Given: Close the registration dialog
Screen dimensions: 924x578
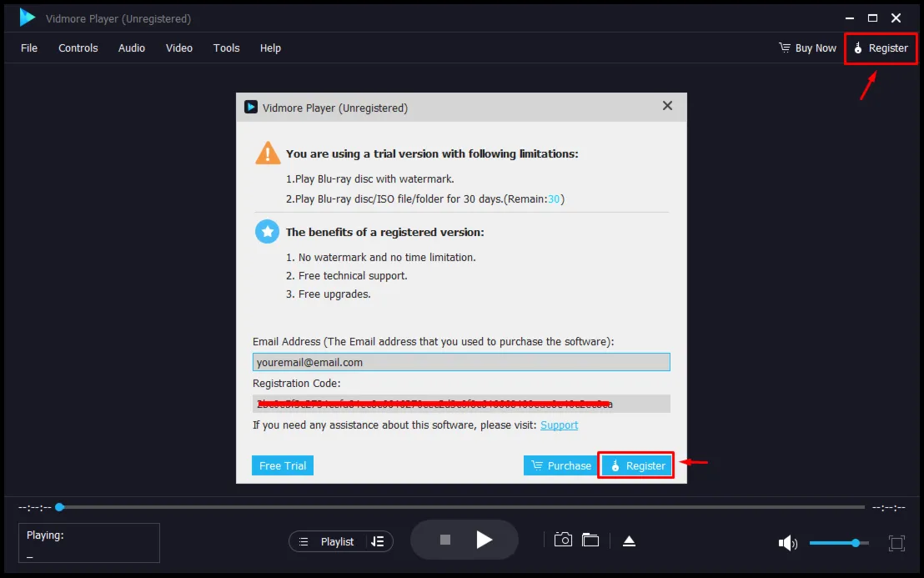Looking at the screenshot, I should click(667, 105).
